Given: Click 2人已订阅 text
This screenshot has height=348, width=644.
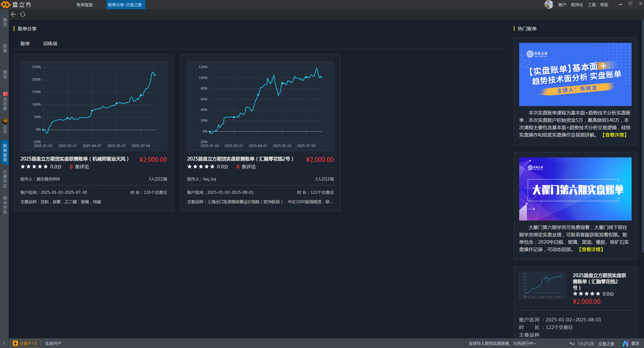Looking at the screenshot, I should [324, 179].
